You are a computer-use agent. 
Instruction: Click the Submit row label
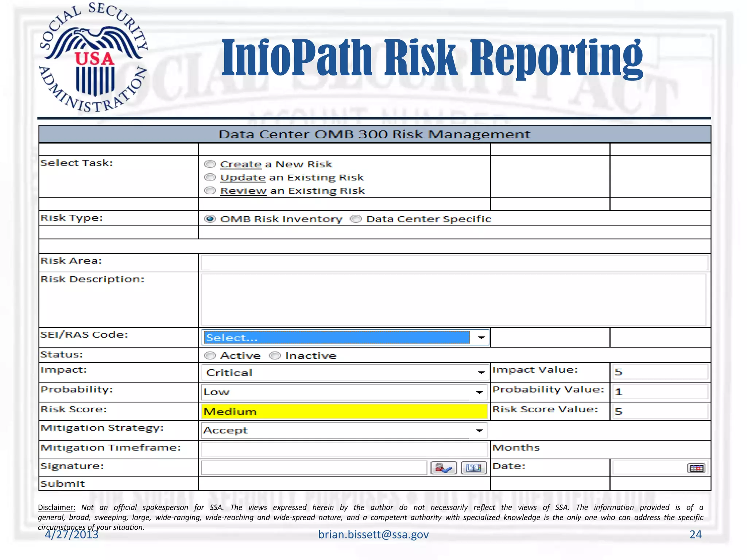pos(63,484)
